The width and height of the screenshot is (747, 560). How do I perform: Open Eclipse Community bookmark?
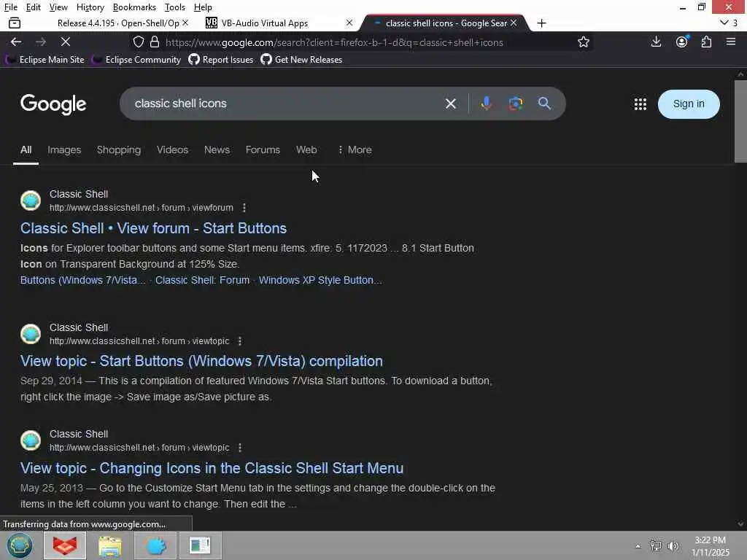[136, 60]
